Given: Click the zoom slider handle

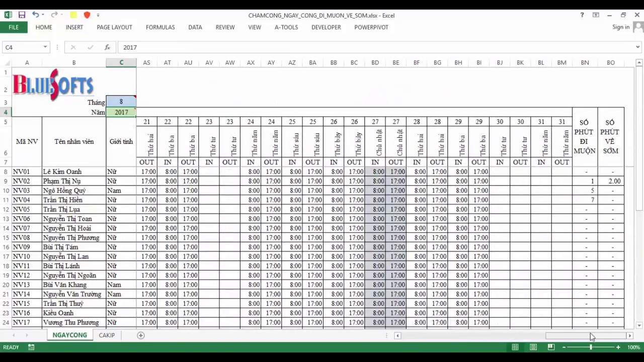Looking at the screenshot, I should coord(591,347).
